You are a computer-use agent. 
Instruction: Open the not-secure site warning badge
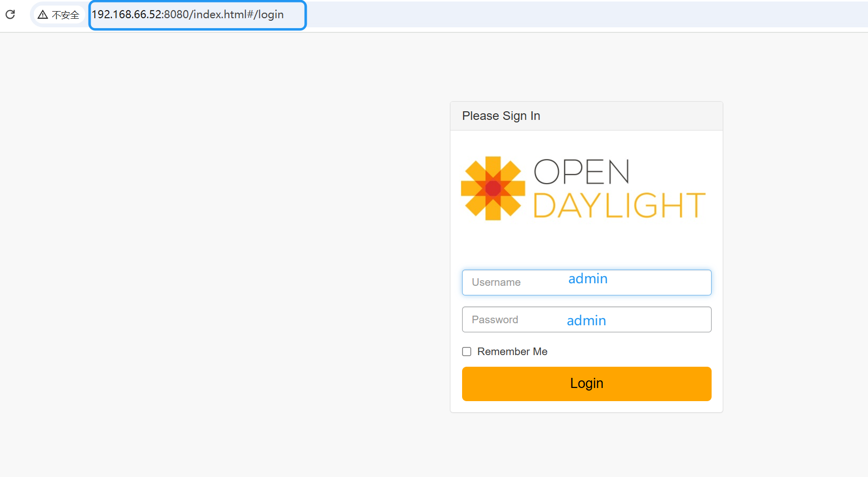coord(59,15)
